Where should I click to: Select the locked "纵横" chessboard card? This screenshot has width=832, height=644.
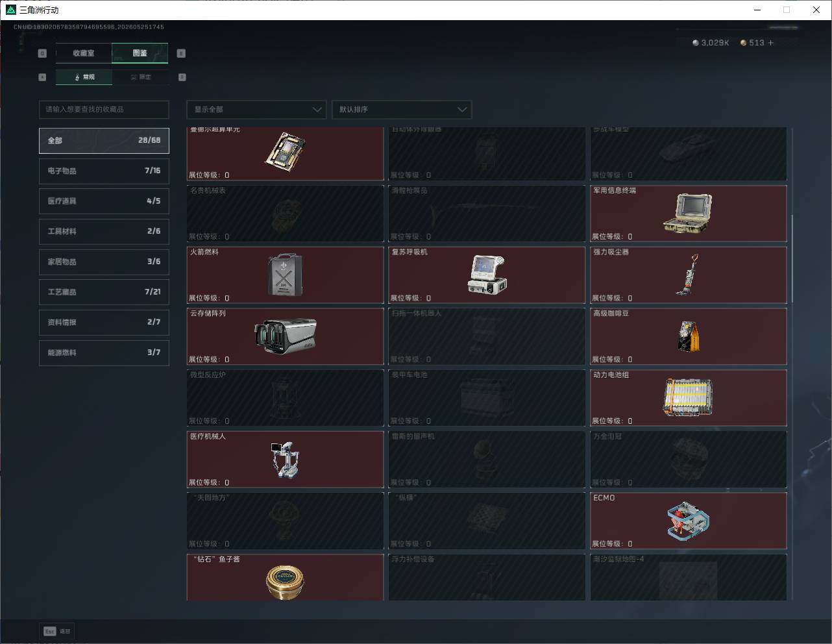tap(487, 521)
